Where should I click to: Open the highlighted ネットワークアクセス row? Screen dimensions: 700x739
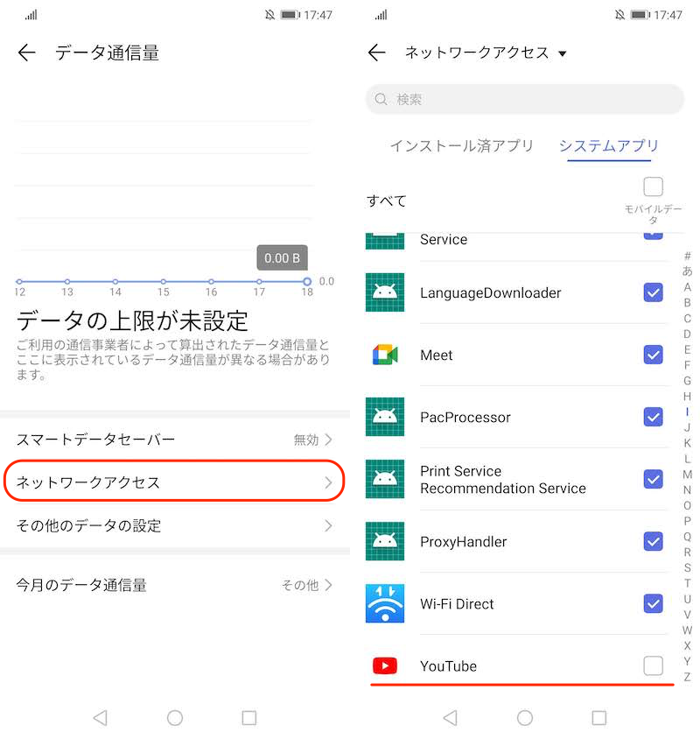click(175, 482)
